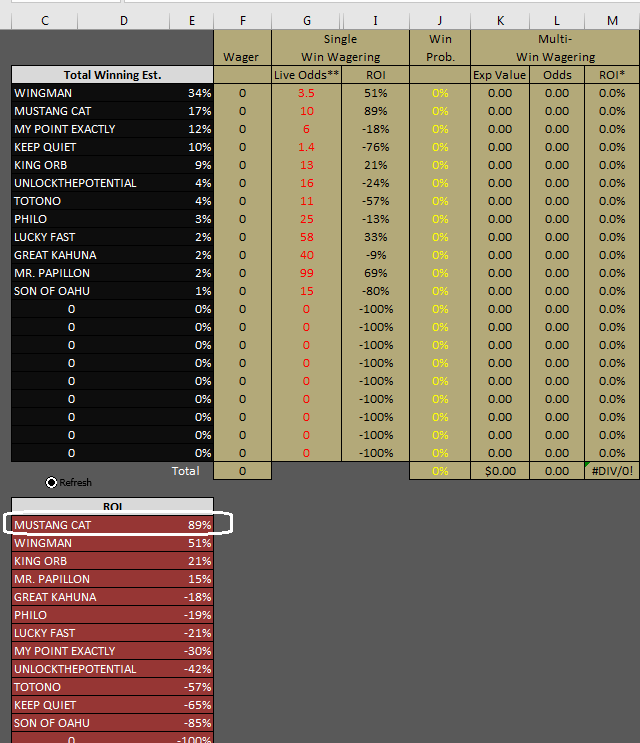The height and width of the screenshot is (743, 640).
Task: Click the Win Prob. header cell
Action: point(440,48)
